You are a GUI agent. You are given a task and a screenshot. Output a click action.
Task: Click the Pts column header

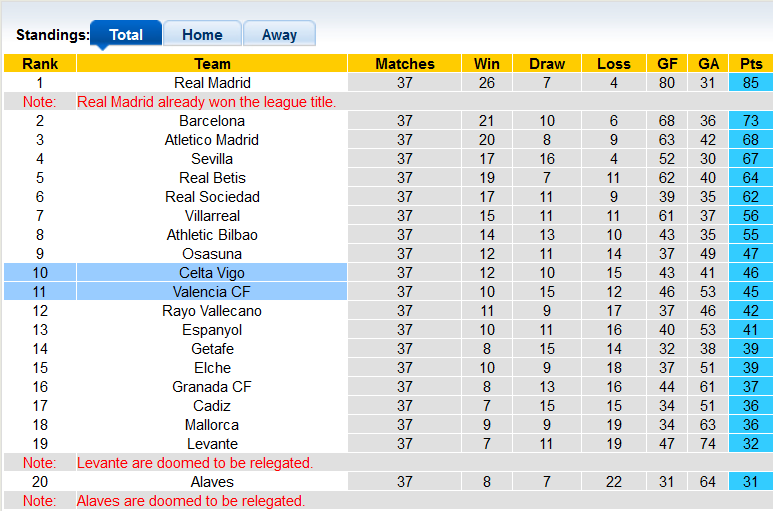(x=751, y=64)
